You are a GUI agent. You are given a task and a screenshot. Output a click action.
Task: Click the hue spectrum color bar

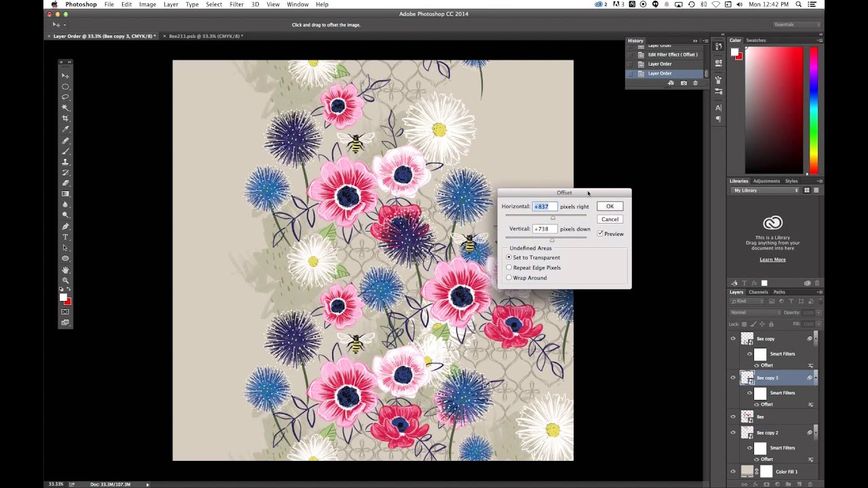click(813, 110)
